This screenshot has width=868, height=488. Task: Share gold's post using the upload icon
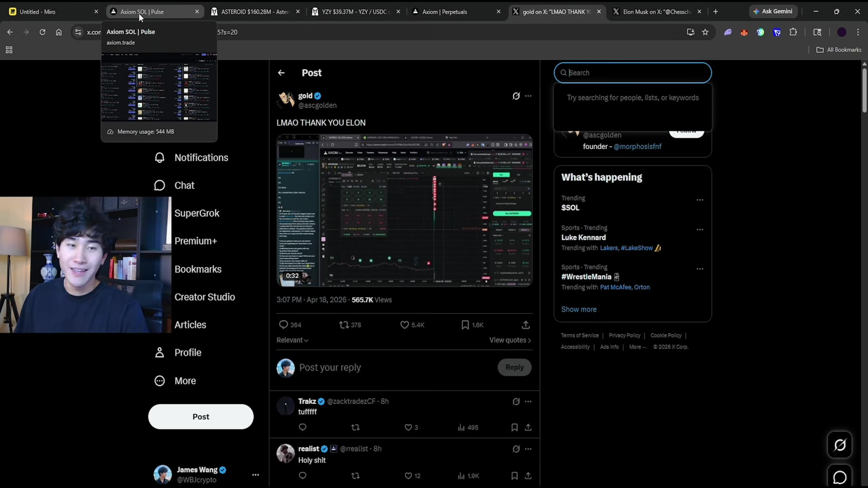point(526,324)
